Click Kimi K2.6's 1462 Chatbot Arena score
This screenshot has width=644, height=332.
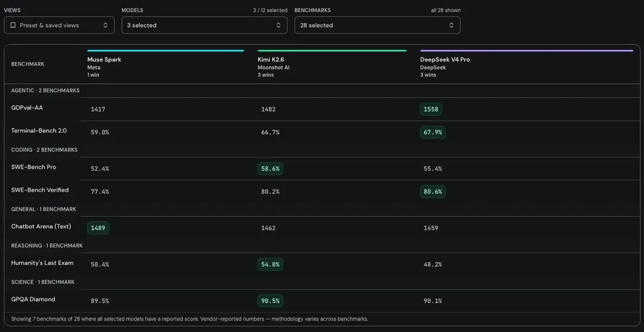268,228
